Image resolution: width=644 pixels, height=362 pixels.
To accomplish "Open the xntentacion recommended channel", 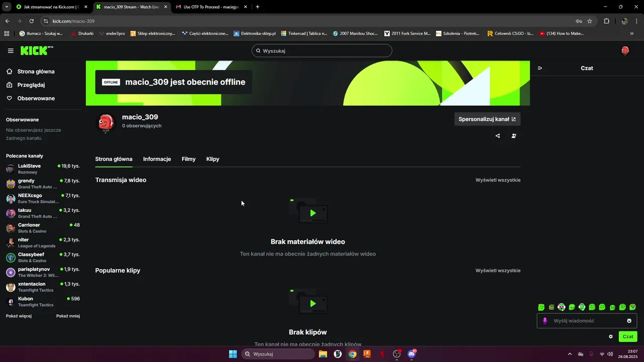I will [x=43, y=287].
